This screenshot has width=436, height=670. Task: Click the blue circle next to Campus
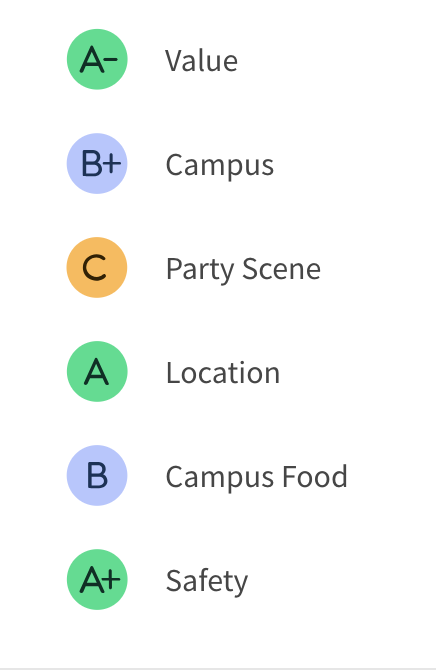pos(97,163)
